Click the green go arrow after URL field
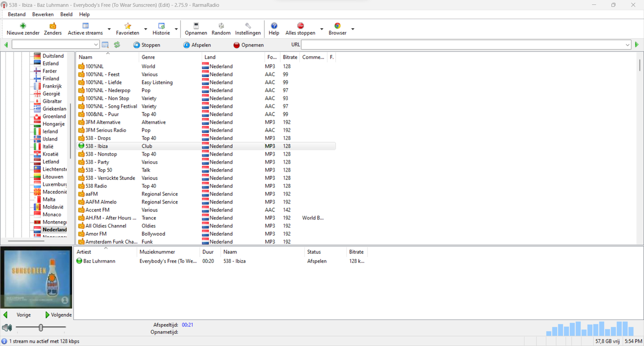 tap(636, 45)
